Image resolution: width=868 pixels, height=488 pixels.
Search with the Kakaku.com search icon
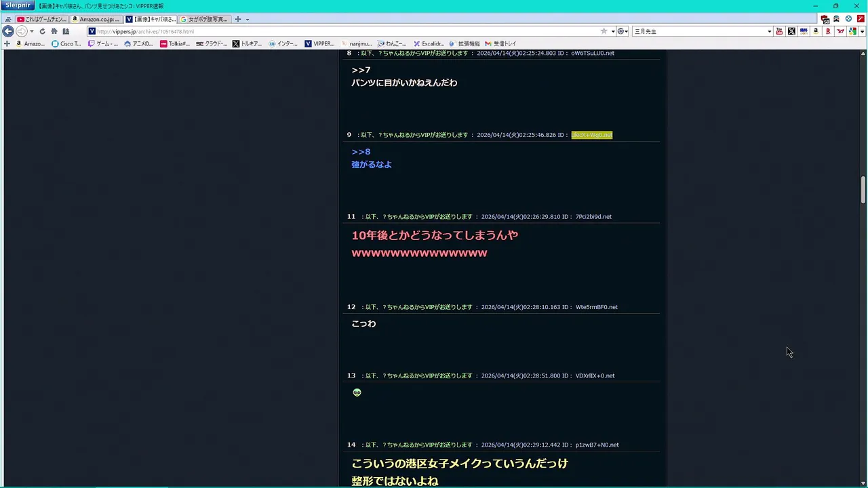pos(804,31)
